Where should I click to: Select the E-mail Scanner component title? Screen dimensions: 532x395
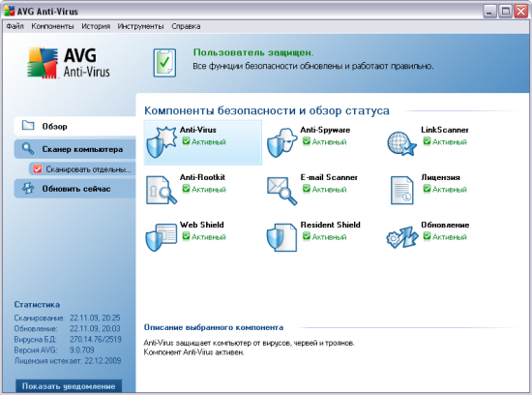pyautogui.click(x=329, y=177)
